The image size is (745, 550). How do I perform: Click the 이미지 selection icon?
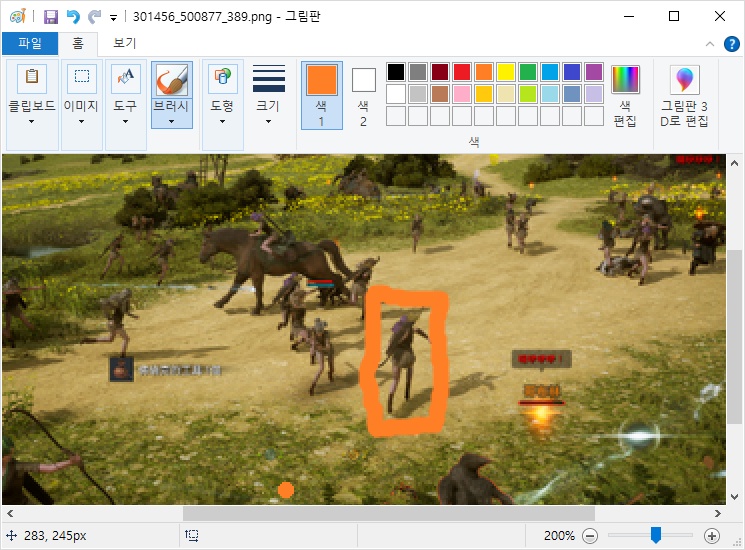pyautogui.click(x=82, y=78)
